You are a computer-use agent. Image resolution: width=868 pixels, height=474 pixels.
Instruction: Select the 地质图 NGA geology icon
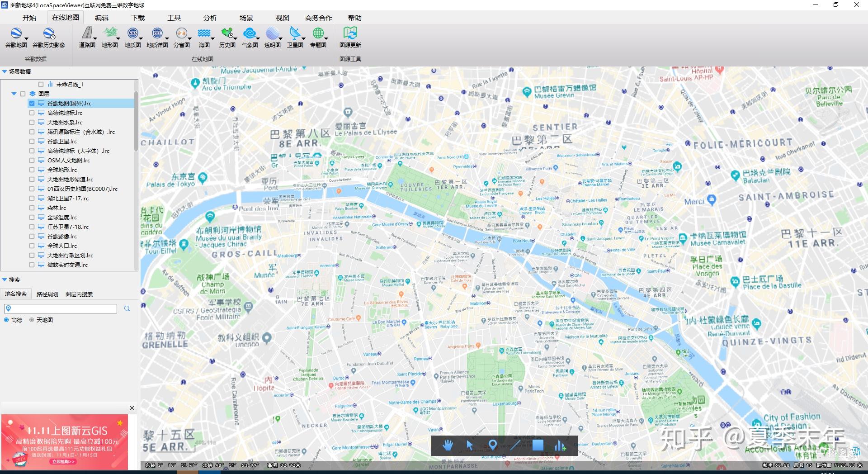(132, 34)
